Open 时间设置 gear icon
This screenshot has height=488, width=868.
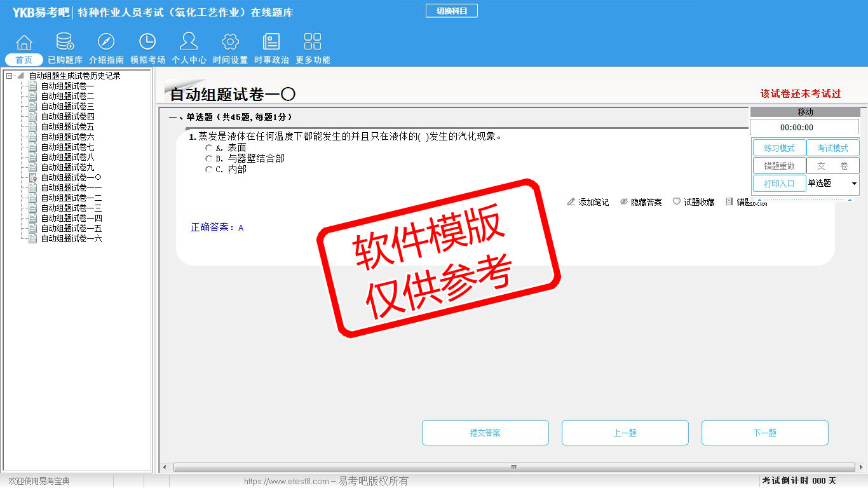tap(230, 42)
